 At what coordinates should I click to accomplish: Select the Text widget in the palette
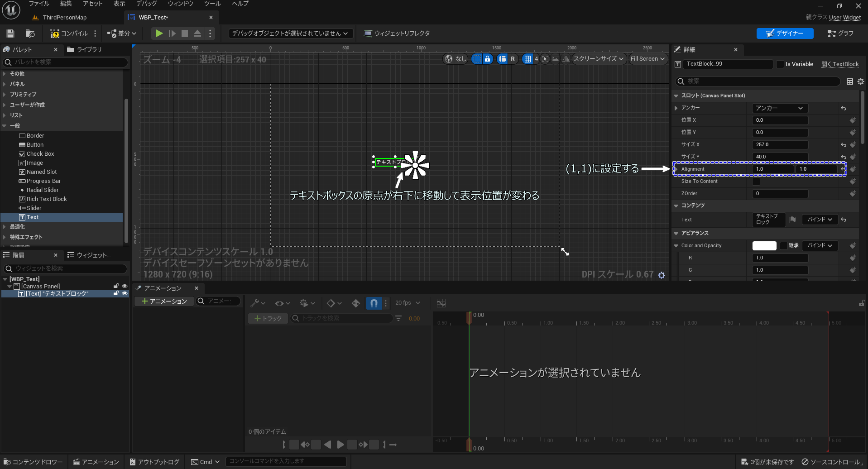point(32,217)
